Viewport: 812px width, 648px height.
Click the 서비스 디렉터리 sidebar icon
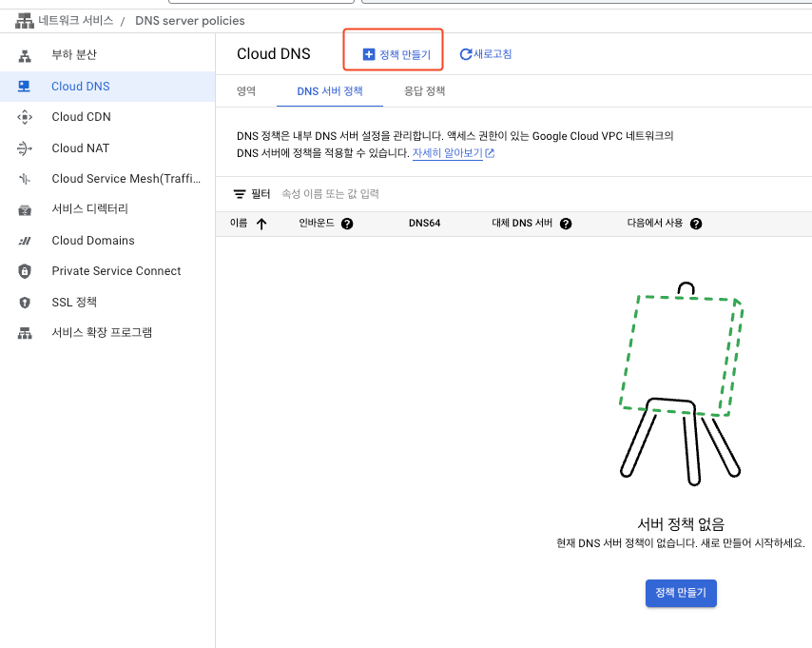(25, 210)
